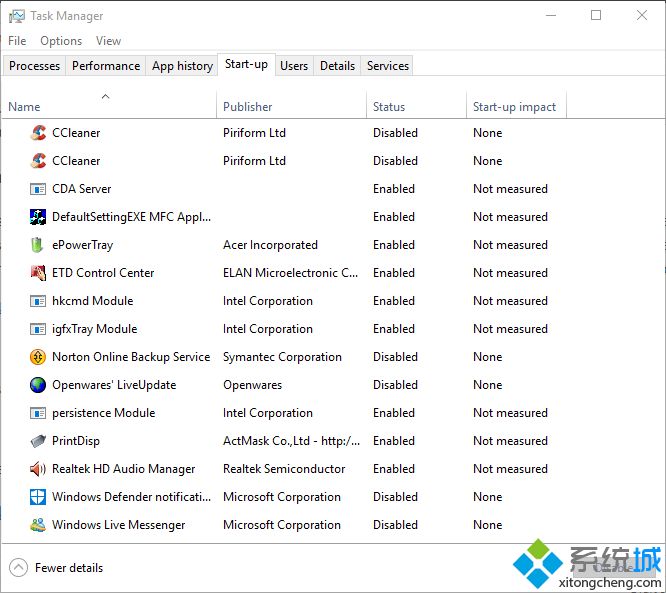Collapse view with Fewer details arrow icon
The height and width of the screenshot is (593, 666).
pyautogui.click(x=18, y=568)
